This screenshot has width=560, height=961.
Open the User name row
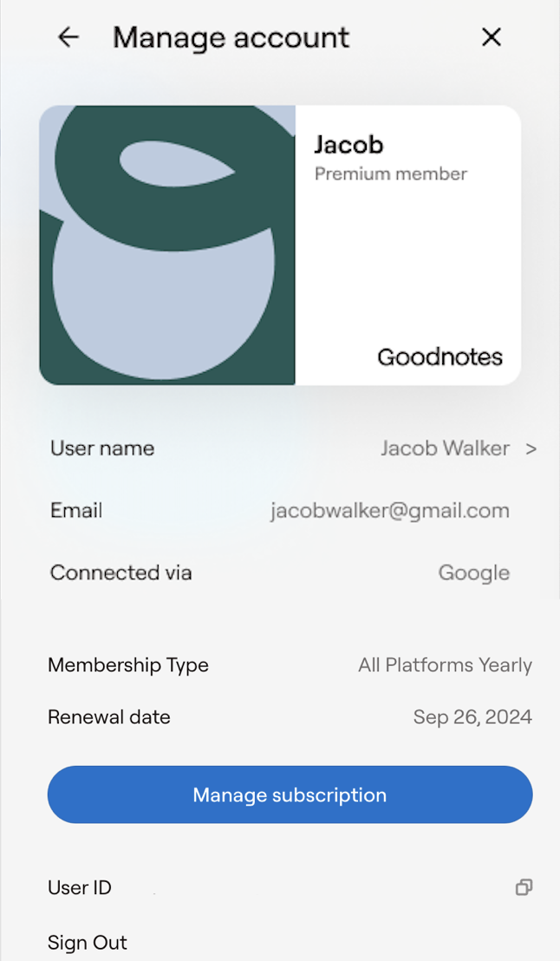pos(102,448)
